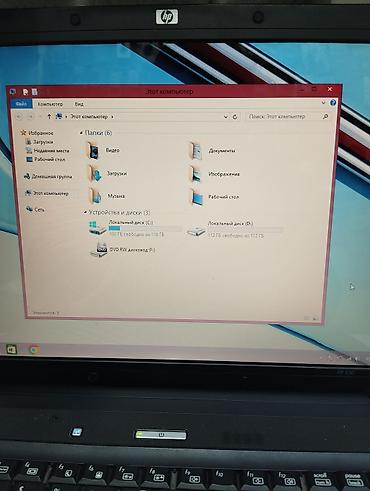Open the Help question mark icon

click(x=333, y=103)
